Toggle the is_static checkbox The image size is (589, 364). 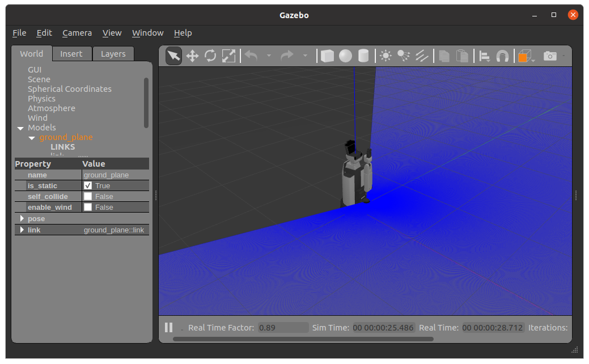pos(88,186)
